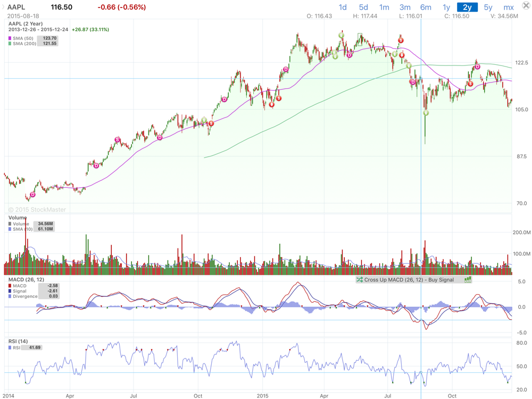532x399 pixels.
Task: Open the August 2014 dividend D marker
Action: click(x=160, y=137)
